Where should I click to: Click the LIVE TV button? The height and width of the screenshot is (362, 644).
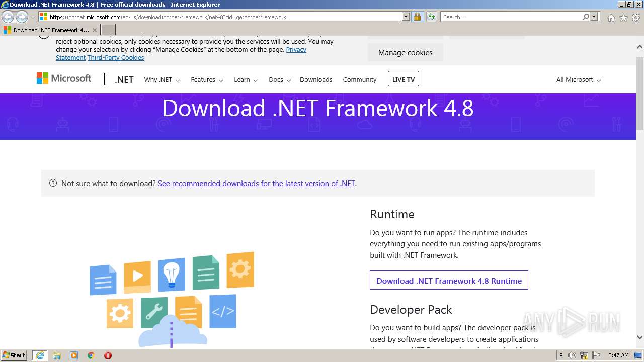coord(404,79)
